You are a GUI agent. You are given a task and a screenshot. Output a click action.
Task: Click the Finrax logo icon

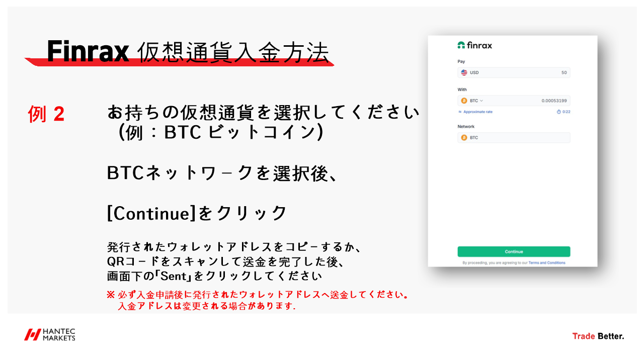click(x=461, y=45)
